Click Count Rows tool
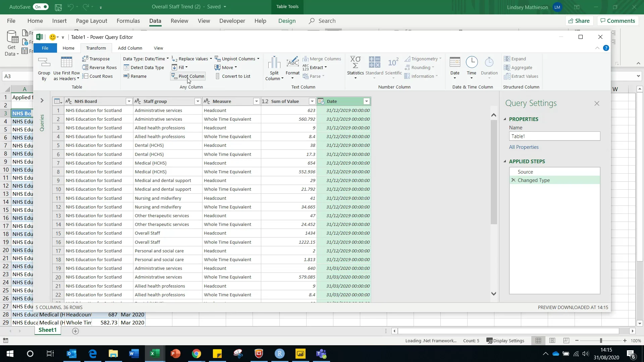Viewport: 644px width, 362px height. pyautogui.click(x=98, y=76)
